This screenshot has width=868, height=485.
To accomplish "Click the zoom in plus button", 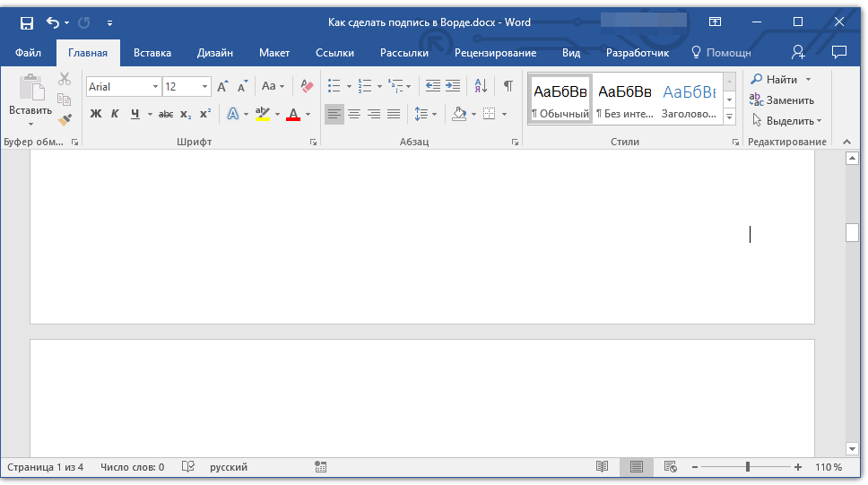I will click(798, 467).
